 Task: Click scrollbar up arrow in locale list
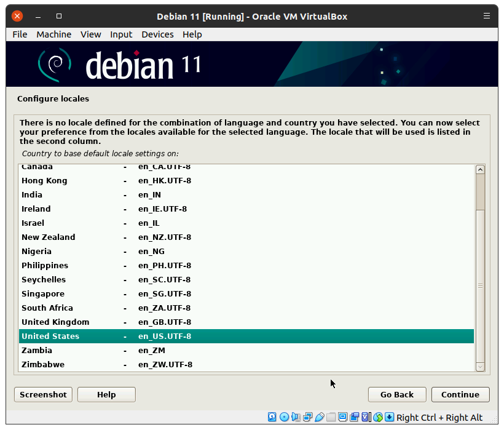[480, 170]
